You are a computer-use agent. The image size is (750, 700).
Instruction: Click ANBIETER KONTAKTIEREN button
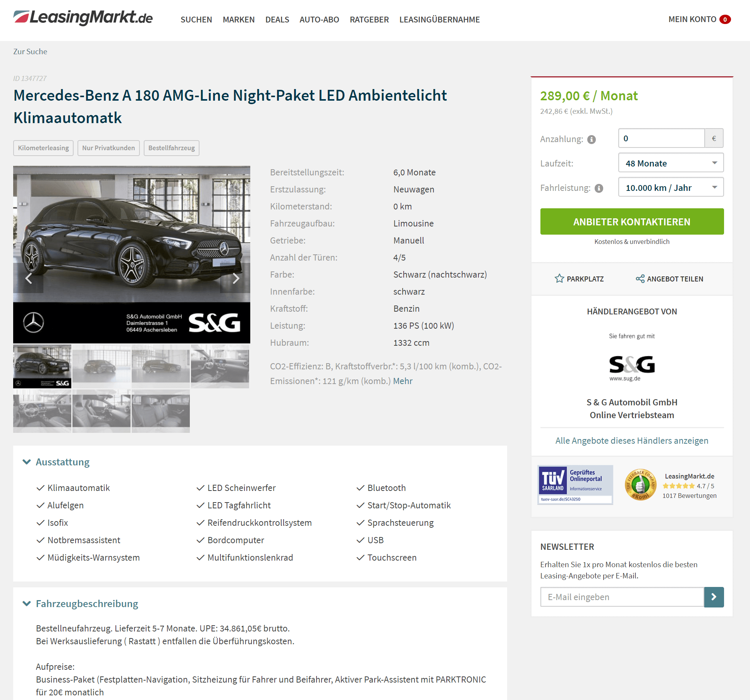point(632,221)
